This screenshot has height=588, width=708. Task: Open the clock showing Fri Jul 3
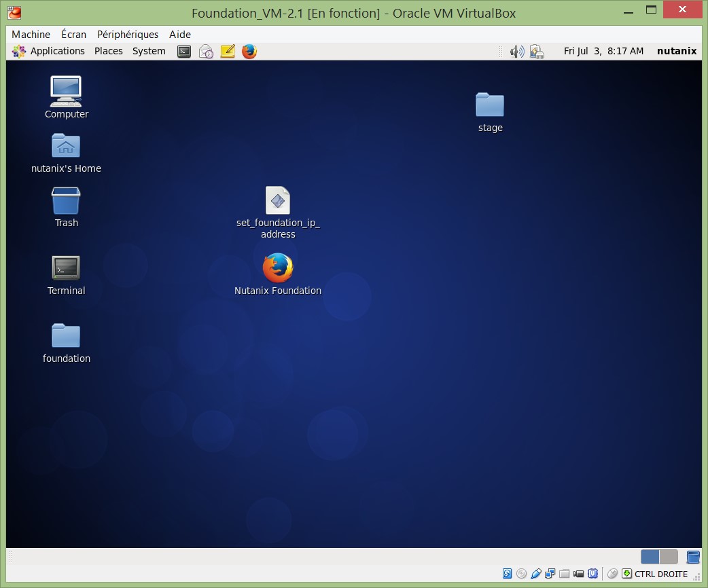pyautogui.click(x=603, y=51)
